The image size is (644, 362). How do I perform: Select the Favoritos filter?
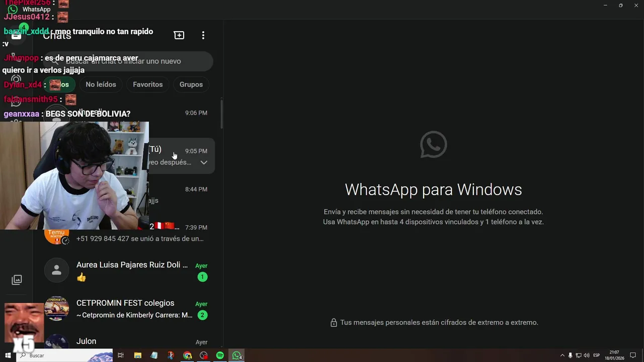tap(148, 84)
